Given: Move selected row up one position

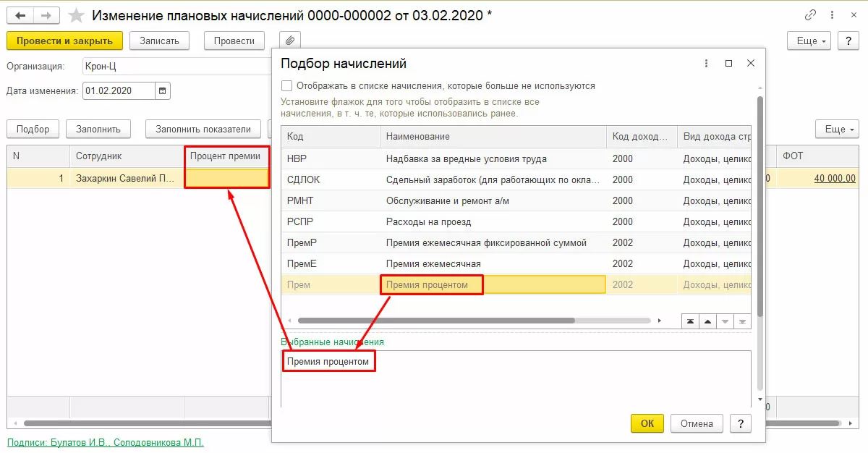Looking at the screenshot, I should point(707,321).
